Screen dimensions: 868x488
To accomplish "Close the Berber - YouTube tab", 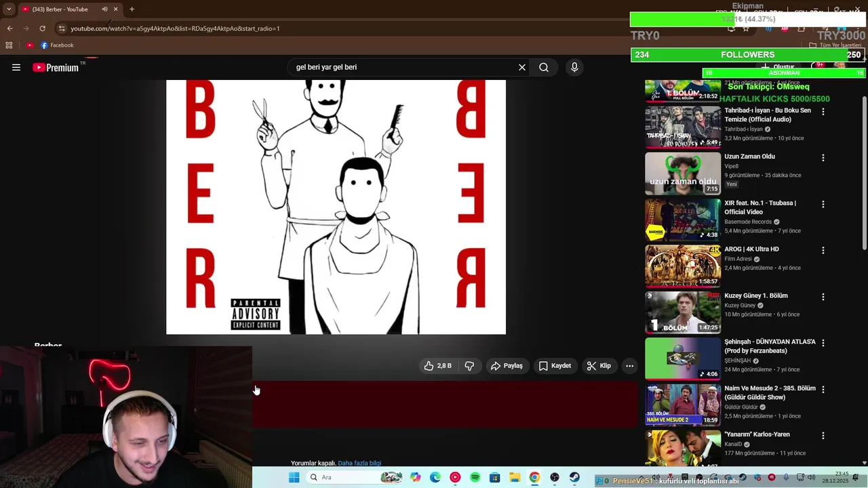I will coord(115,9).
